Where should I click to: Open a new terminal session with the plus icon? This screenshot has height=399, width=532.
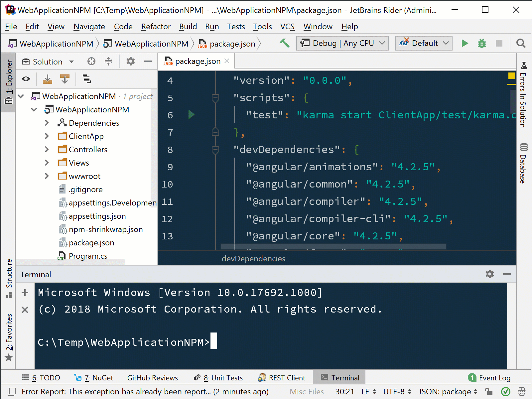coord(25,292)
